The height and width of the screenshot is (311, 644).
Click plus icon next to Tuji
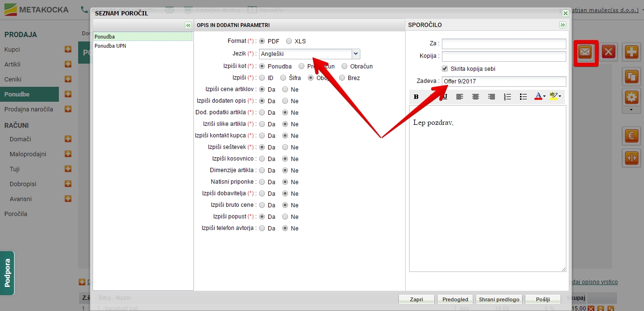coord(68,169)
